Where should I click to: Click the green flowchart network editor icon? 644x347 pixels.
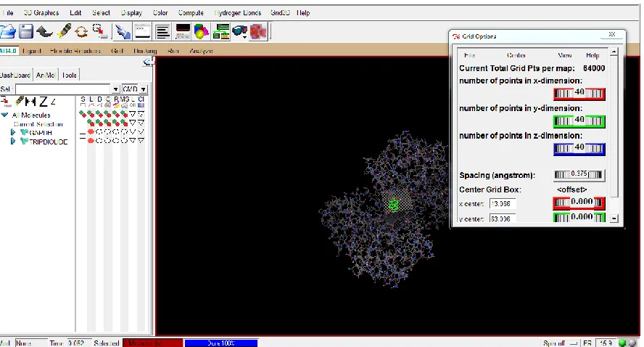[x=221, y=32]
